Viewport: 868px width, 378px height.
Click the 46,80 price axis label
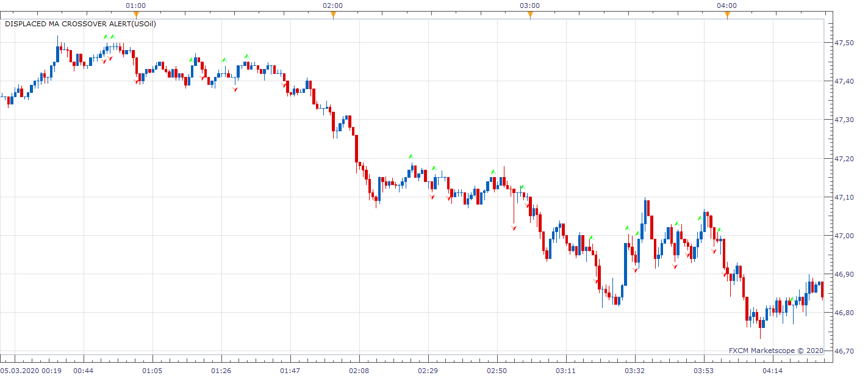845,313
